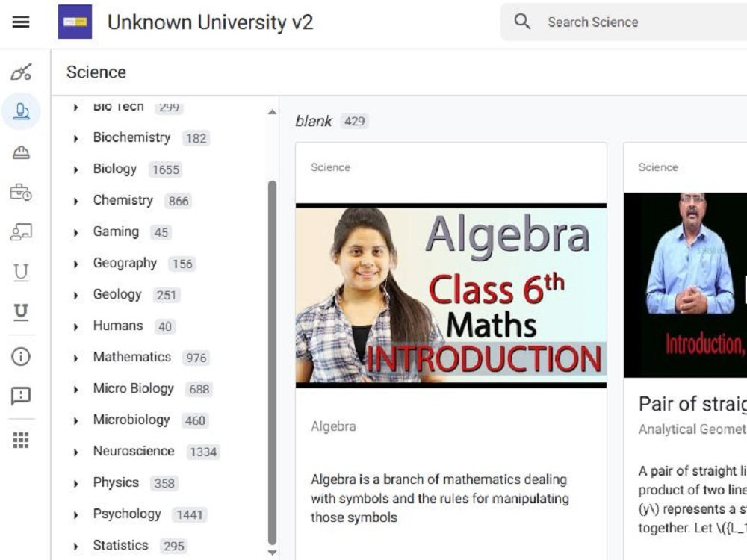Click the Science page heading
Screen dimensions: 747x560
(96, 72)
